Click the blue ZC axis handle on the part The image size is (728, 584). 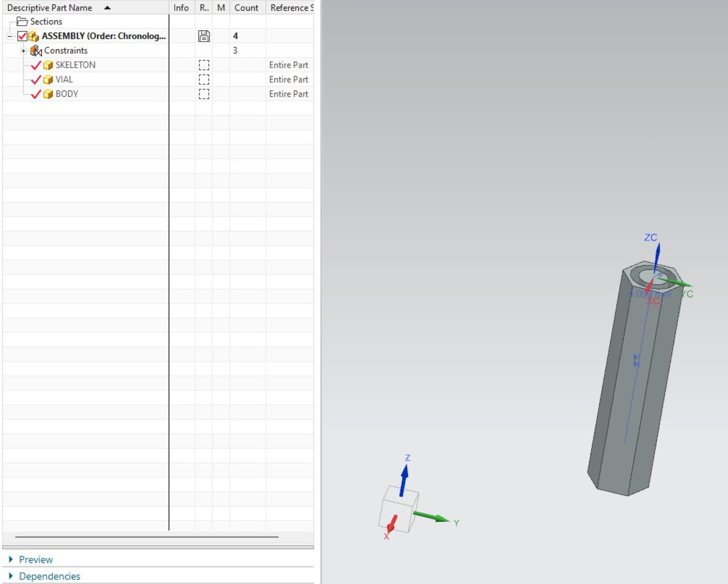pyautogui.click(x=657, y=257)
